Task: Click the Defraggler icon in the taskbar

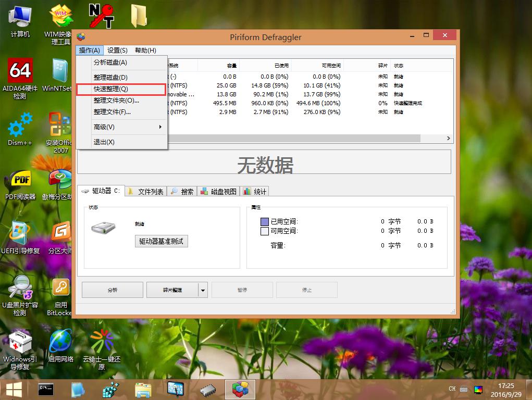Action: tap(240, 389)
